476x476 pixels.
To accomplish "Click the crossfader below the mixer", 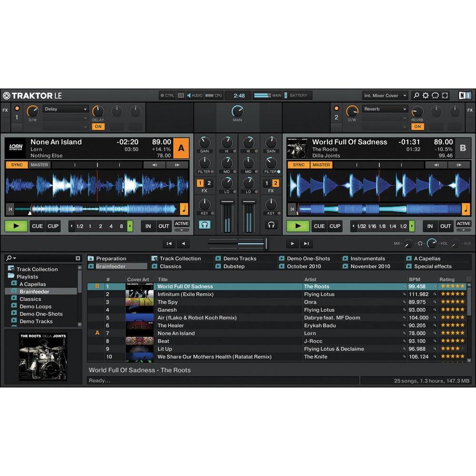I will 238,243.
